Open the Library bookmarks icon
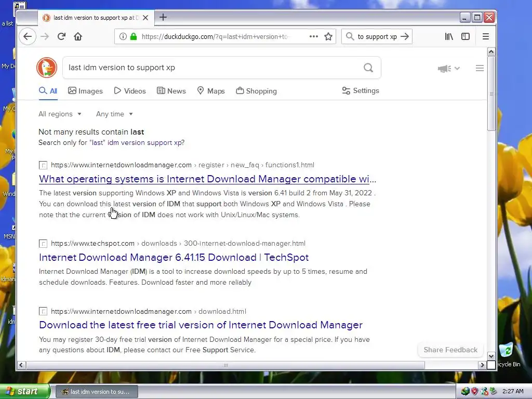Viewport: 532px width, 399px height. pos(449,36)
